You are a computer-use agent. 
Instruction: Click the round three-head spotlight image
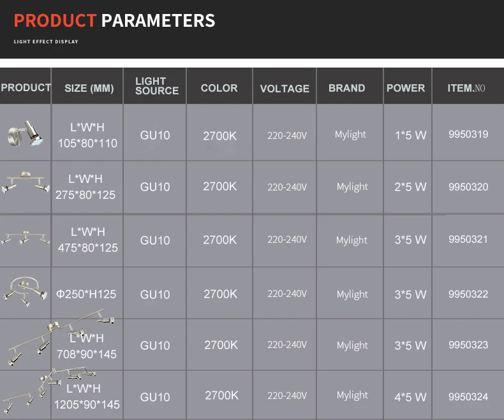coord(25,292)
